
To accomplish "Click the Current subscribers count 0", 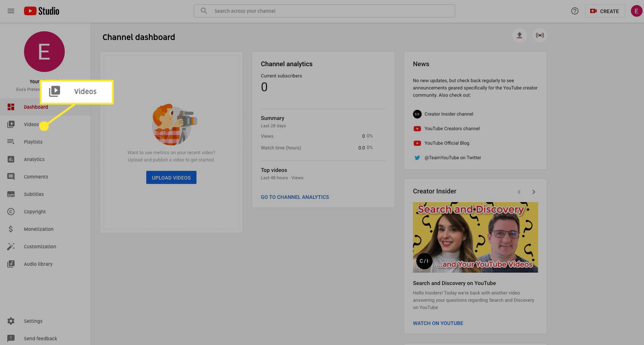I will point(264,87).
